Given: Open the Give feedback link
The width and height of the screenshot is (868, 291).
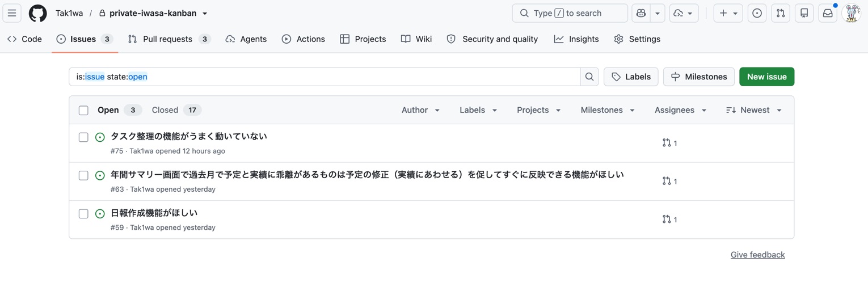Looking at the screenshot, I should click(757, 255).
